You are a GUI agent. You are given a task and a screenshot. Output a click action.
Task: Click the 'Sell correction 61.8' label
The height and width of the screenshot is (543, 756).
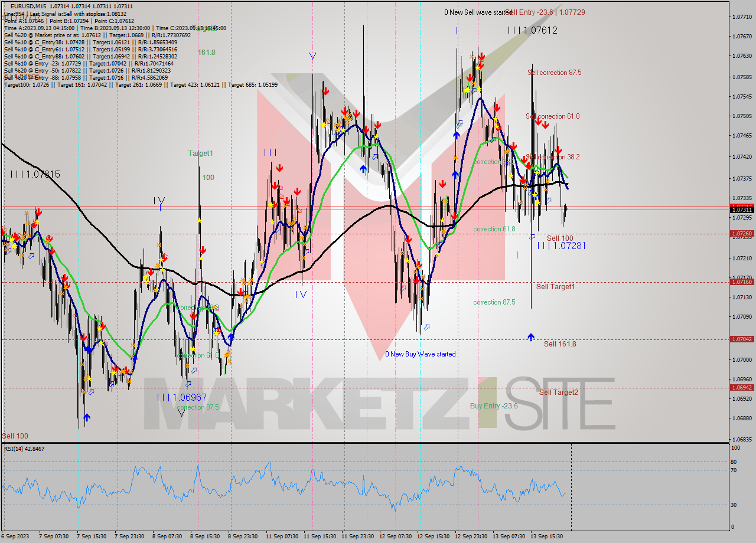[x=553, y=116]
